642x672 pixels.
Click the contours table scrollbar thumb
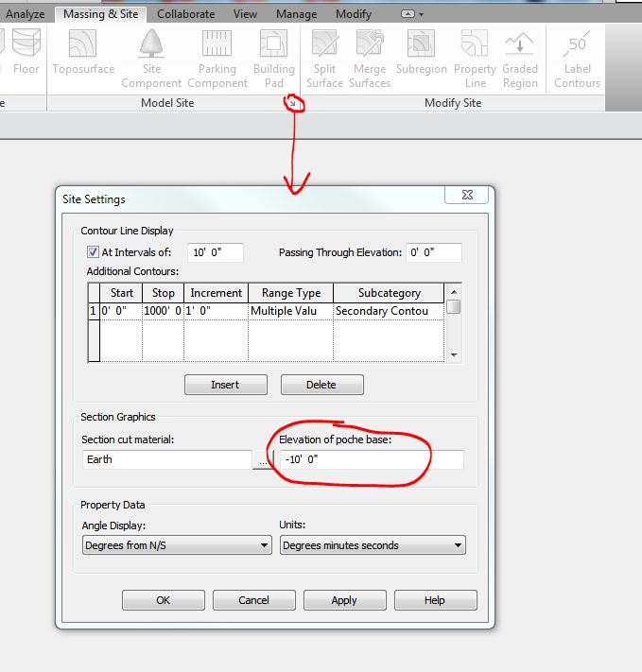(x=454, y=307)
